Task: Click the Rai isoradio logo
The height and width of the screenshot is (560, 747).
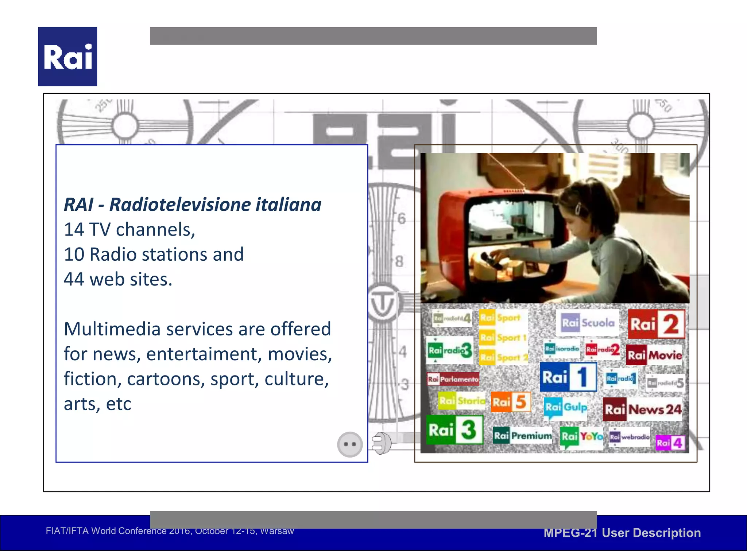Action: pos(562,349)
